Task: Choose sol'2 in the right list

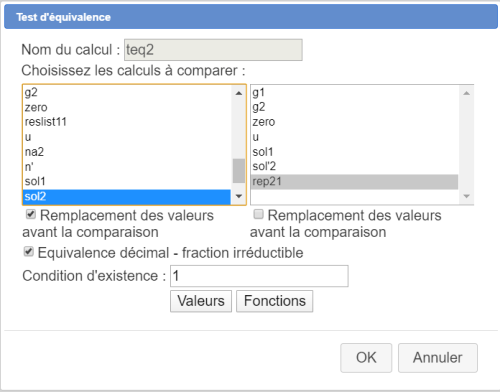Action: pos(354,166)
